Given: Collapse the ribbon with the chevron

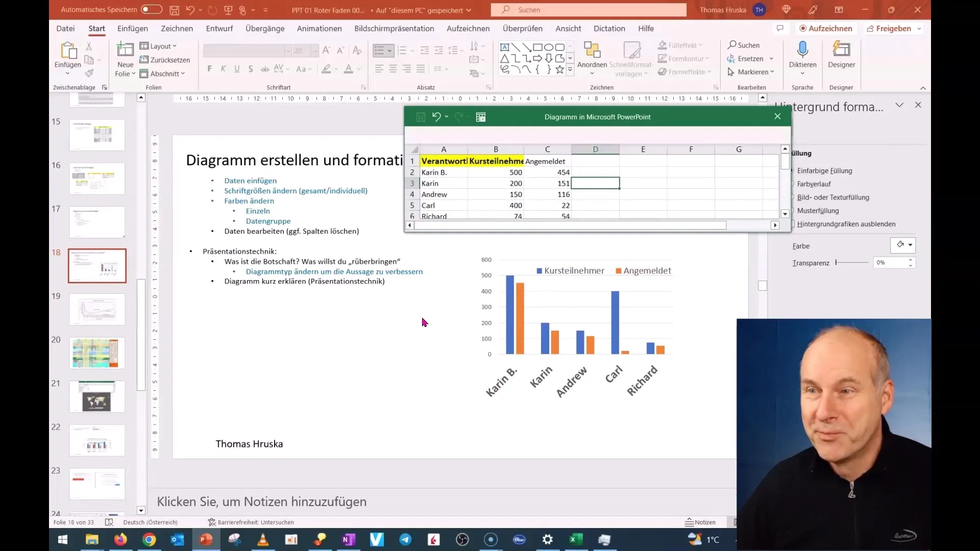Looking at the screenshot, I should [923, 88].
